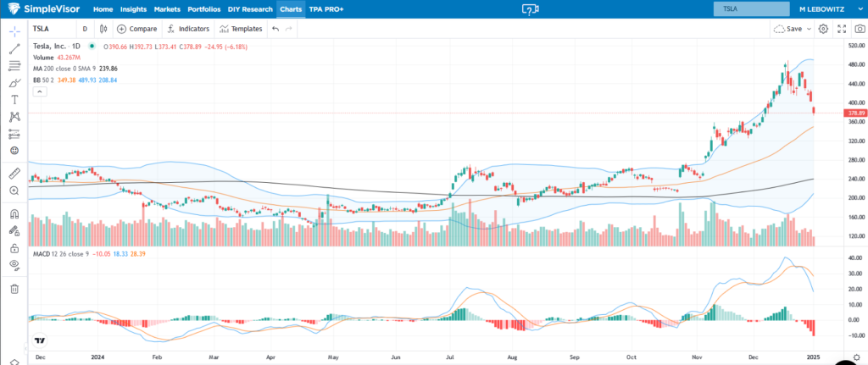868x365 pixels.
Task: Select the crosshair cursor tool
Action: click(15, 30)
